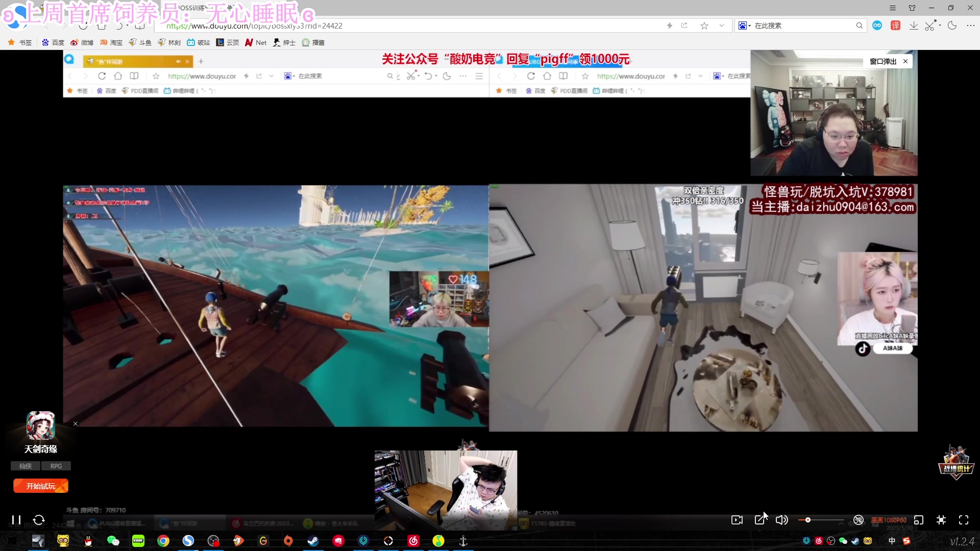Open the browser downloads icon

coord(914,26)
